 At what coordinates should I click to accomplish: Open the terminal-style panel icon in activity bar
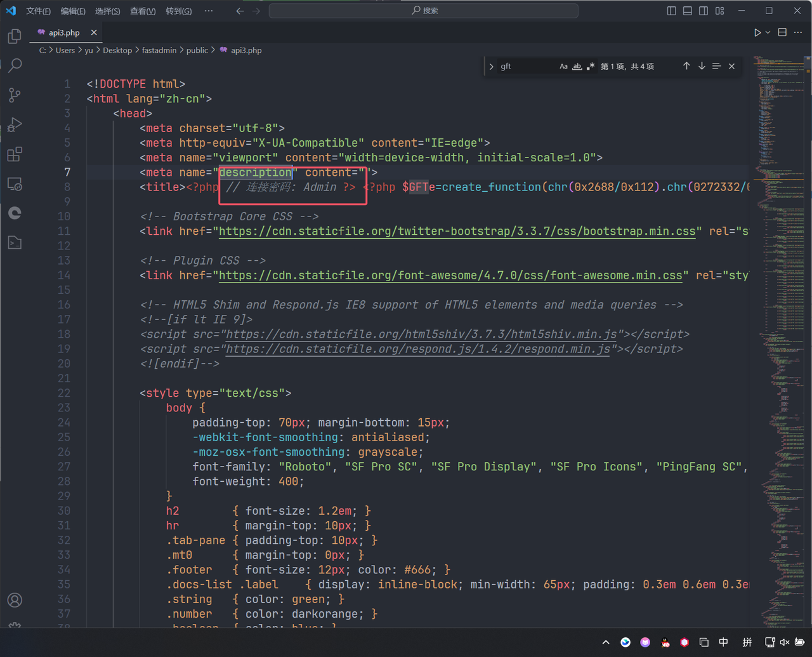[15, 242]
